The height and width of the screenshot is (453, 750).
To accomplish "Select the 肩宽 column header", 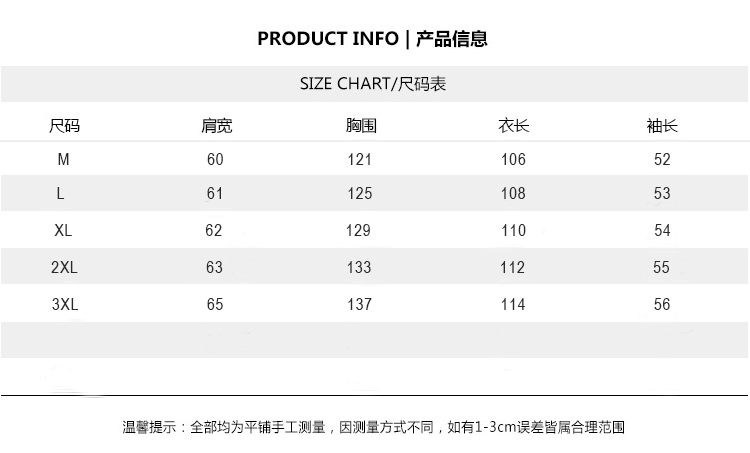I will (216, 126).
